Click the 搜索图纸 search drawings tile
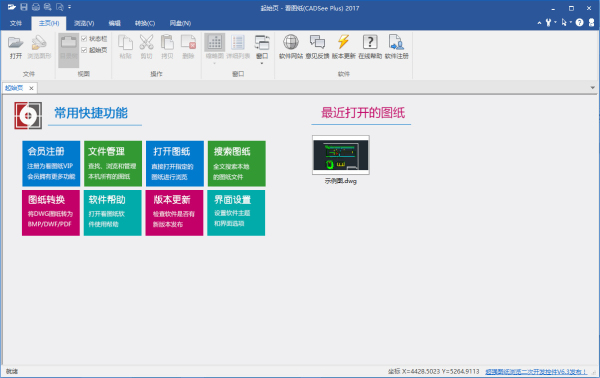Screen dimensions: 600x378 (236, 163)
